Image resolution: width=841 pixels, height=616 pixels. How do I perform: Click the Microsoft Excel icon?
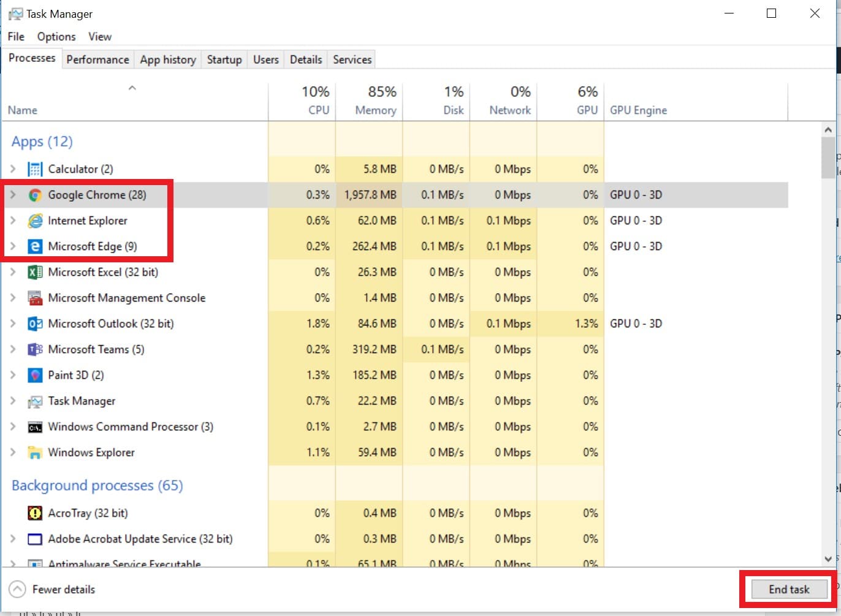pos(35,272)
